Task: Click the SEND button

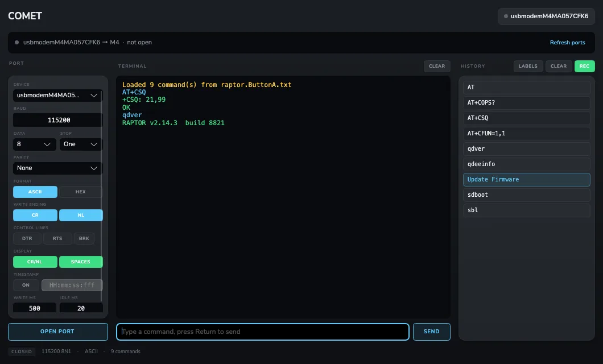Action: pos(431,332)
